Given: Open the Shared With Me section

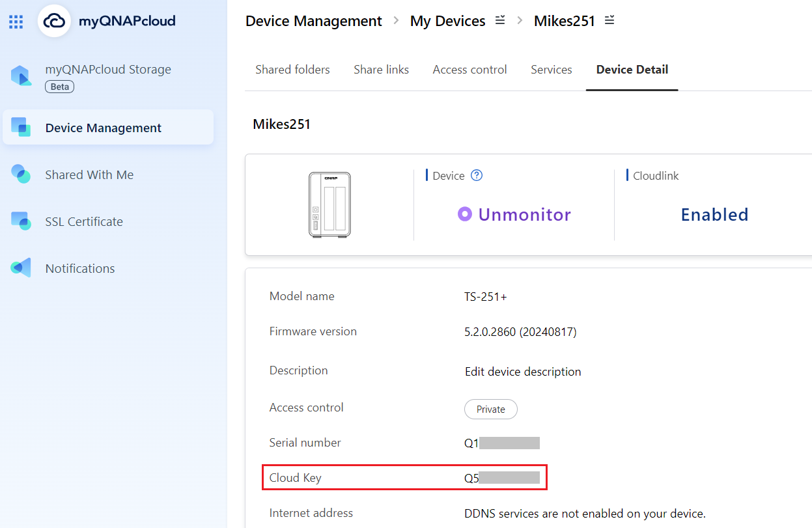Looking at the screenshot, I should [x=89, y=174].
